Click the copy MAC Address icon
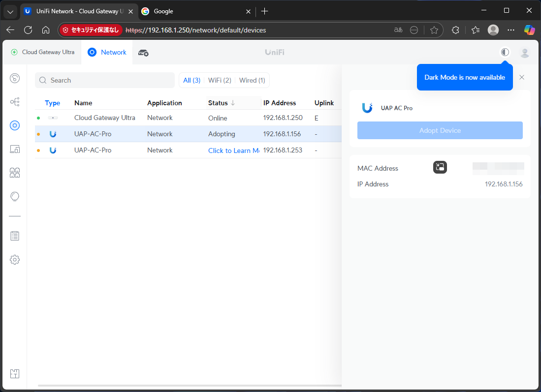 [440, 168]
